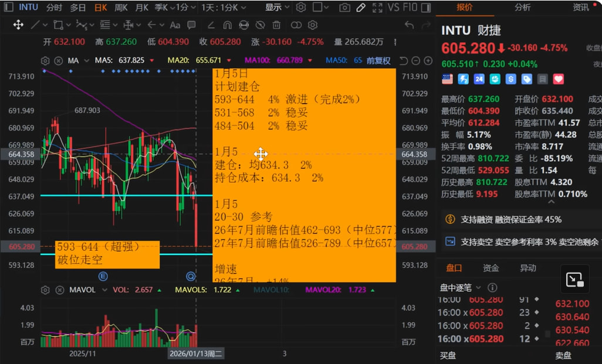Viewport: 602px width, 364px height.
Task: Switch to the 分析 tab
Action: coord(522,7)
